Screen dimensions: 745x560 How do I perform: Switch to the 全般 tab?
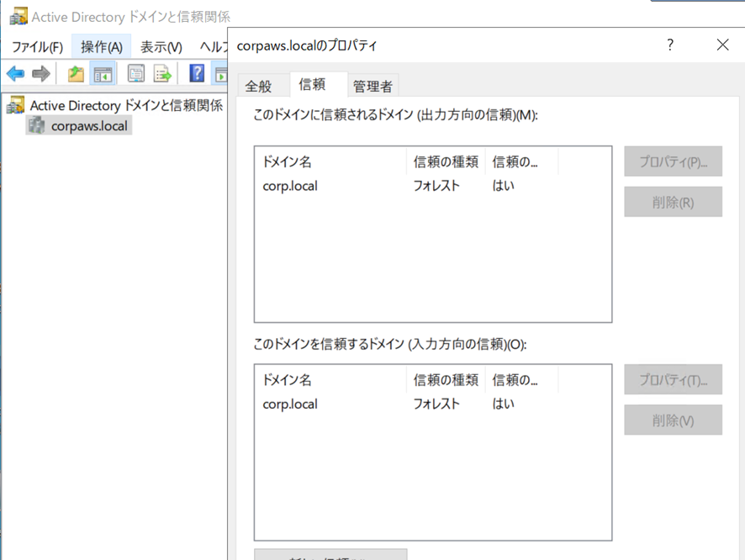click(x=258, y=86)
